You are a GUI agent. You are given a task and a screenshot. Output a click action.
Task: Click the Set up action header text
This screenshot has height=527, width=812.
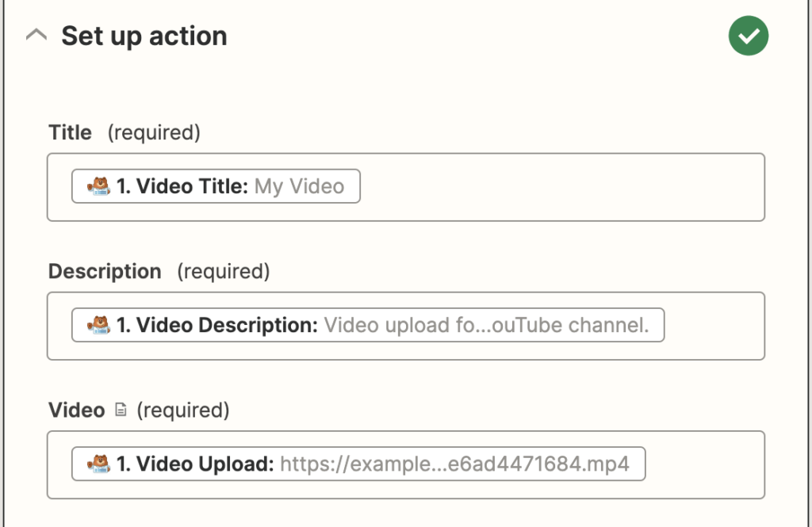click(x=144, y=36)
